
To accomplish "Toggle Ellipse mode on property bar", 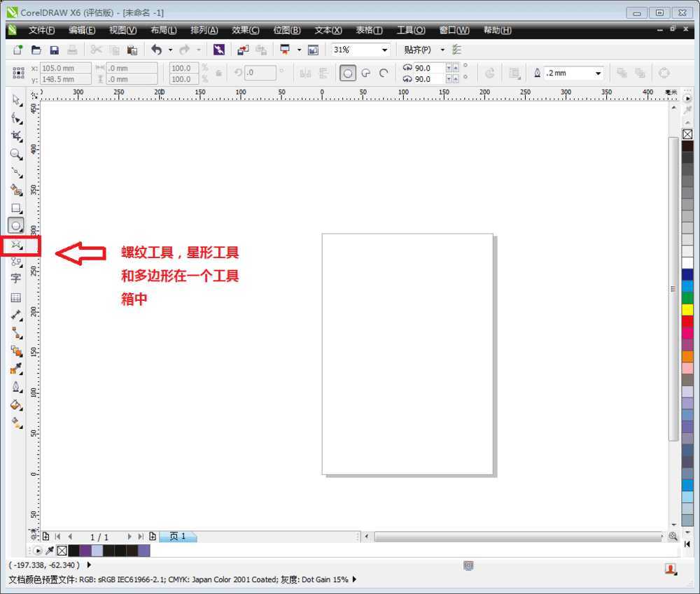I will [348, 72].
